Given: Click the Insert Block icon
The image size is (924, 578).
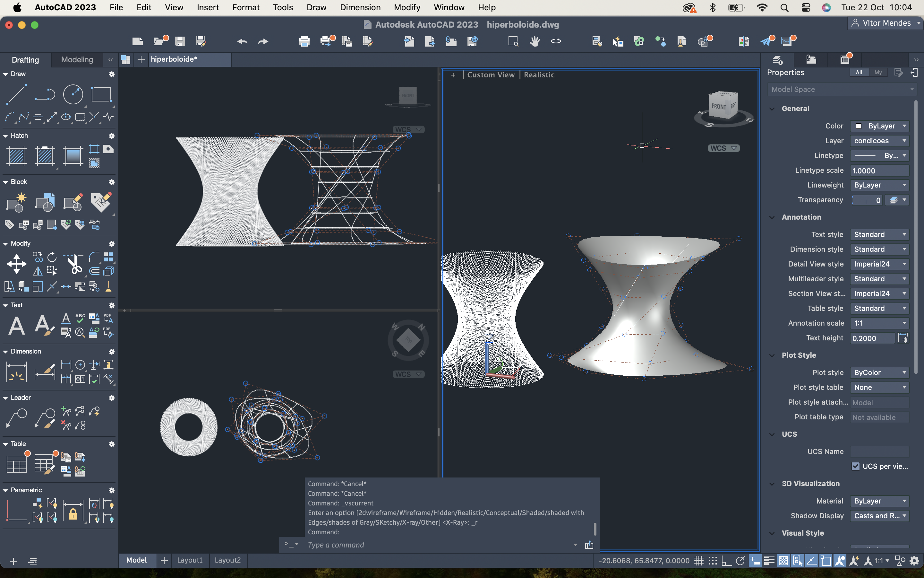Looking at the screenshot, I should pos(45,202).
